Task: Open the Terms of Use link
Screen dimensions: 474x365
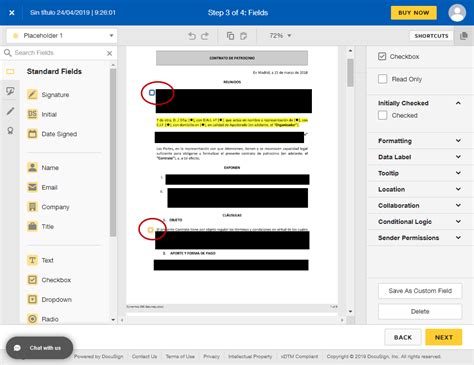Action: [180, 356]
